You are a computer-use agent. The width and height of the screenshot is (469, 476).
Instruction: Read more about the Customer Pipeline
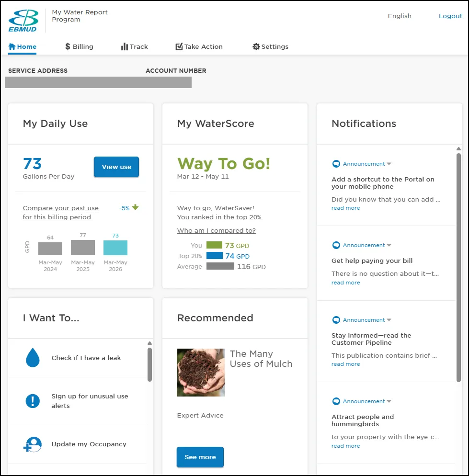click(x=346, y=364)
